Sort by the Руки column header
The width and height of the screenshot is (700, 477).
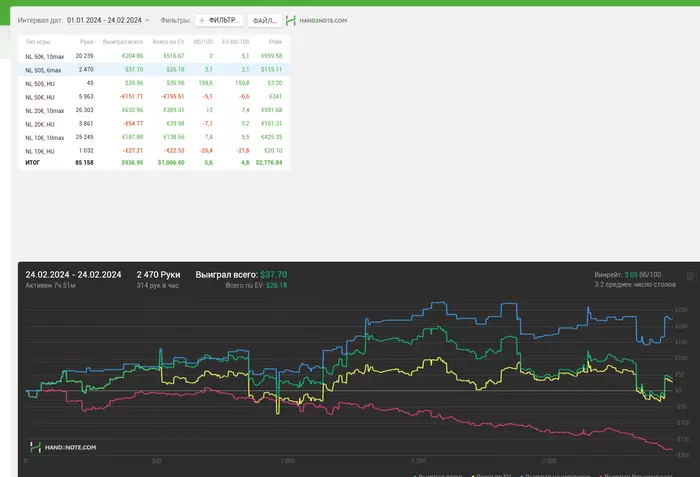(87, 42)
